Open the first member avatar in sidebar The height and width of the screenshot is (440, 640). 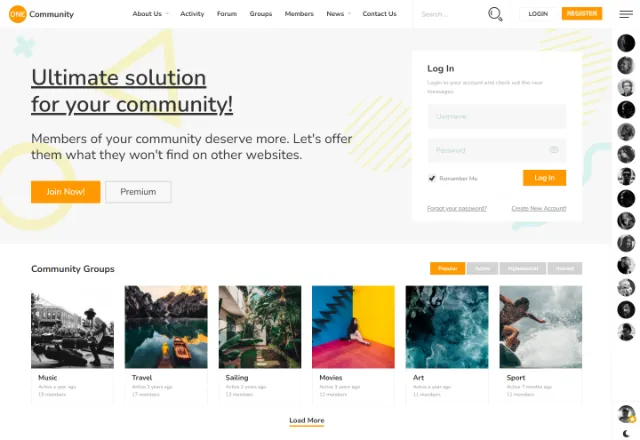pyautogui.click(x=626, y=43)
